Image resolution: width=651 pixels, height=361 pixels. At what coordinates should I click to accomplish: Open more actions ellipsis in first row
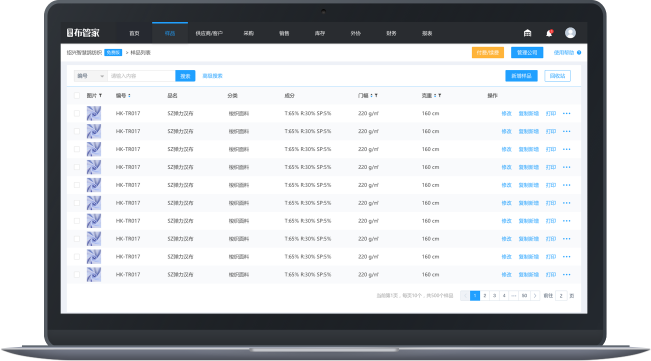[567, 114]
